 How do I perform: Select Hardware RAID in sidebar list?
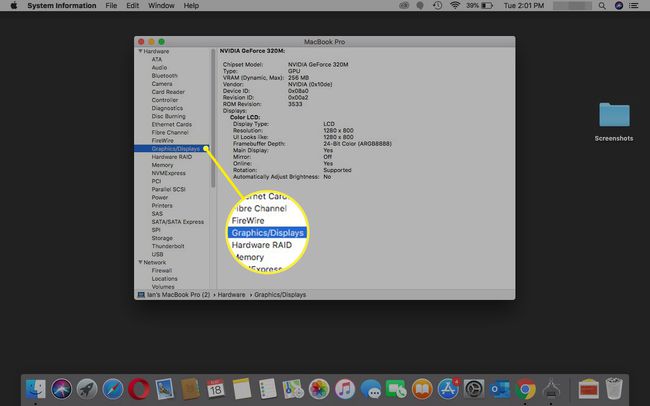[172, 157]
